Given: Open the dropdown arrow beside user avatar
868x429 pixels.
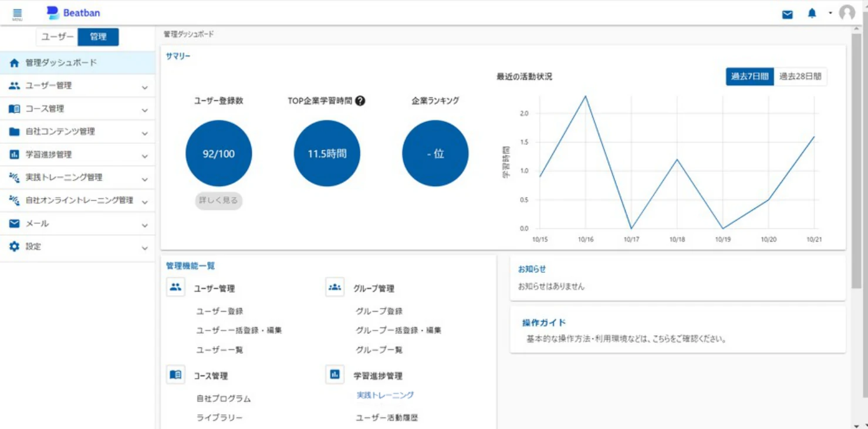Looking at the screenshot, I should (830, 13).
